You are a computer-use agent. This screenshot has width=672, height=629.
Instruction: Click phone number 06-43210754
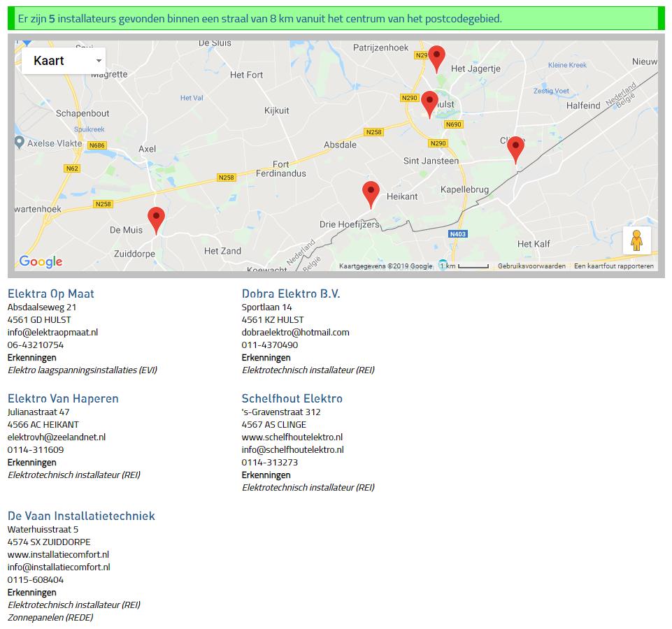click(x=36, y=345)
